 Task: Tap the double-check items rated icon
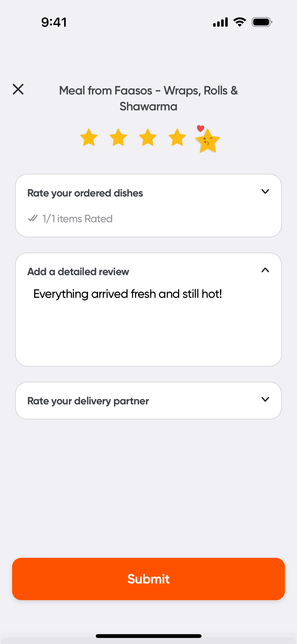33,218
